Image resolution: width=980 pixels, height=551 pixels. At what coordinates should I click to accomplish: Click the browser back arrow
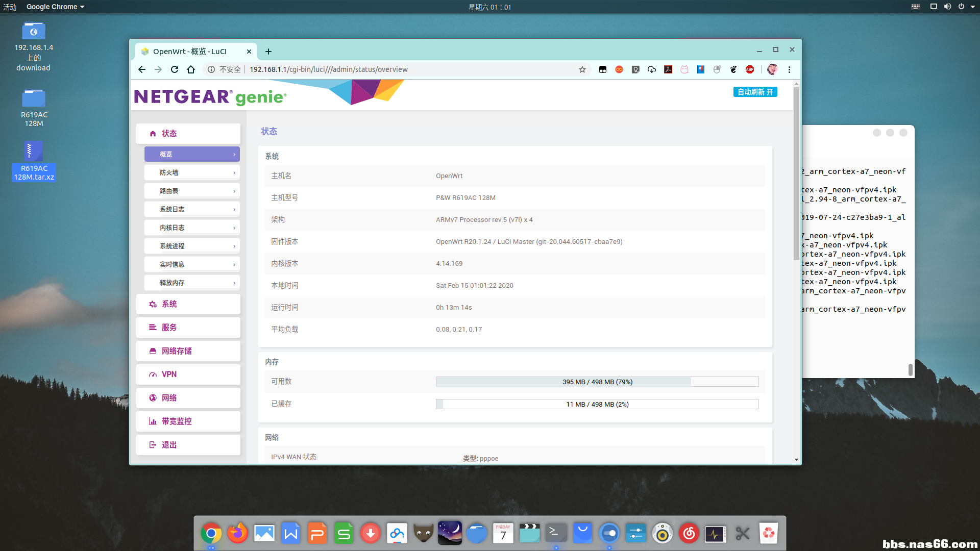[x=142, y=69]
